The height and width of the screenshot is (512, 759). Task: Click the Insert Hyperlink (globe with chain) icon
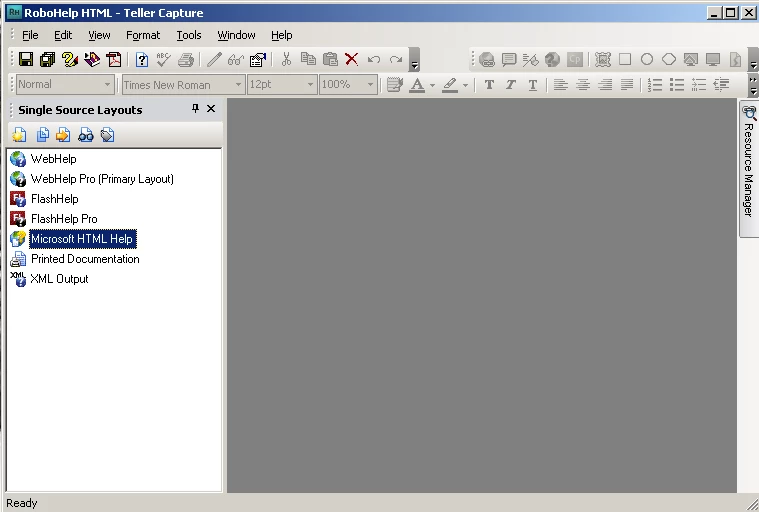[x=487, y=60]
